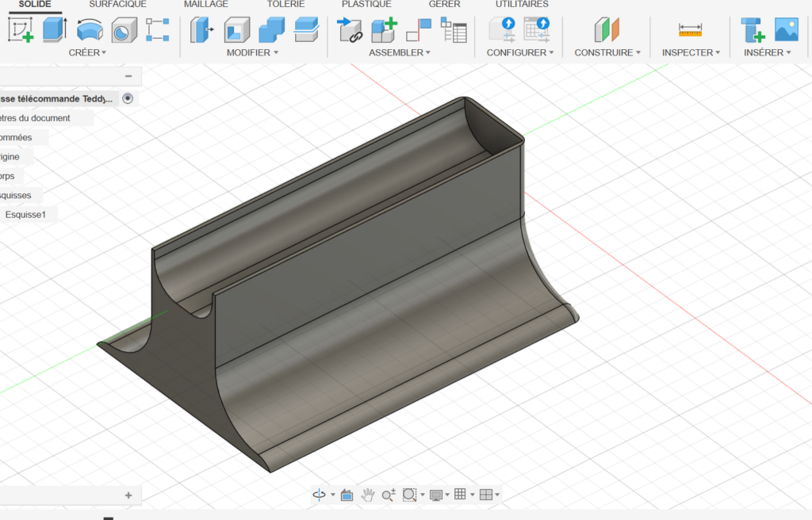Click the Insert image canvas icon
This screenshot has width=812, height=520.
tap(786, 30)
